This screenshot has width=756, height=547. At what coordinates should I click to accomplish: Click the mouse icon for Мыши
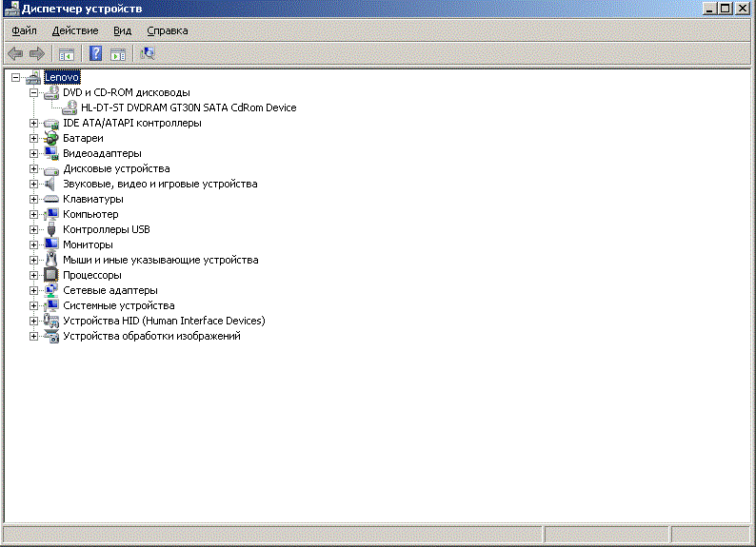coord(51,260)
